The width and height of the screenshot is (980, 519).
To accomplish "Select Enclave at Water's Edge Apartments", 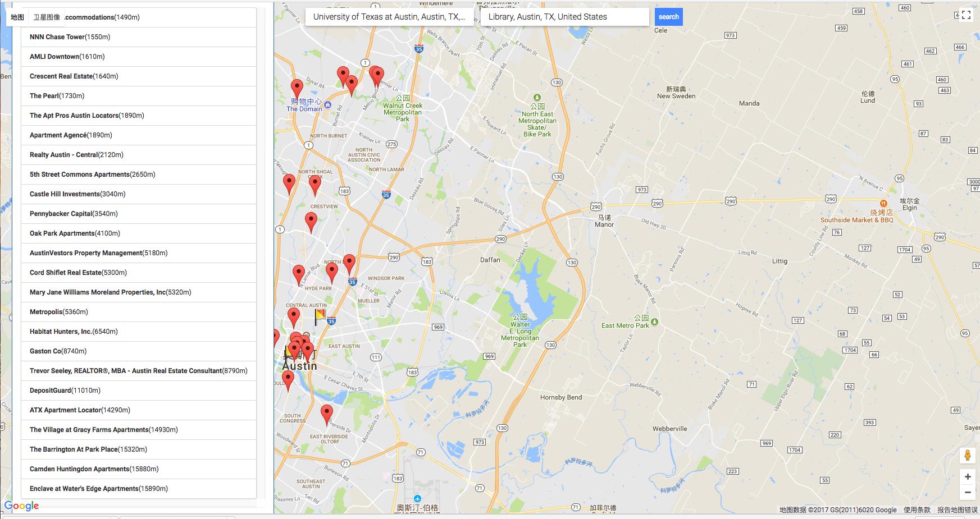I will pyautogui.click(x=139, y=489).
